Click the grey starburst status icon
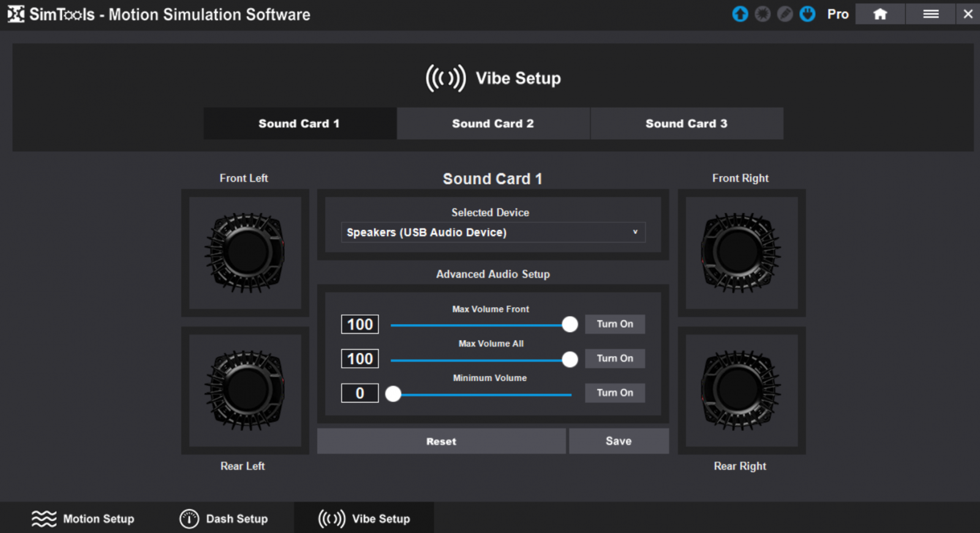The image size is (980, 533). (763, 14)
